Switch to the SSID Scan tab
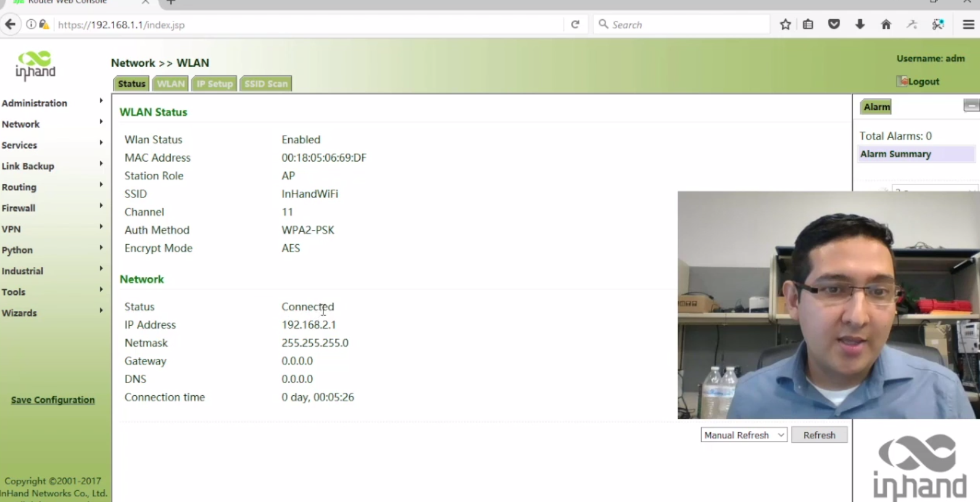This screenshot has height=502, width=980. coord(265,84)
